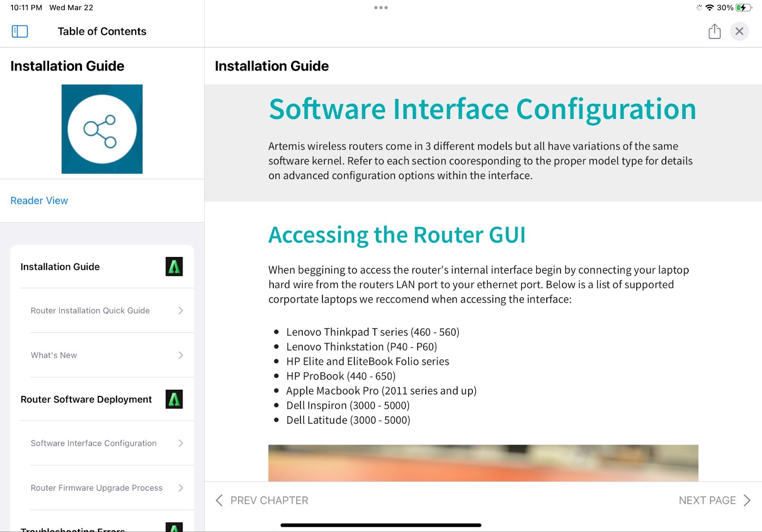
Task: Click chevron next to Router Firmware Upgrade Process
Action: click(180, 488)
